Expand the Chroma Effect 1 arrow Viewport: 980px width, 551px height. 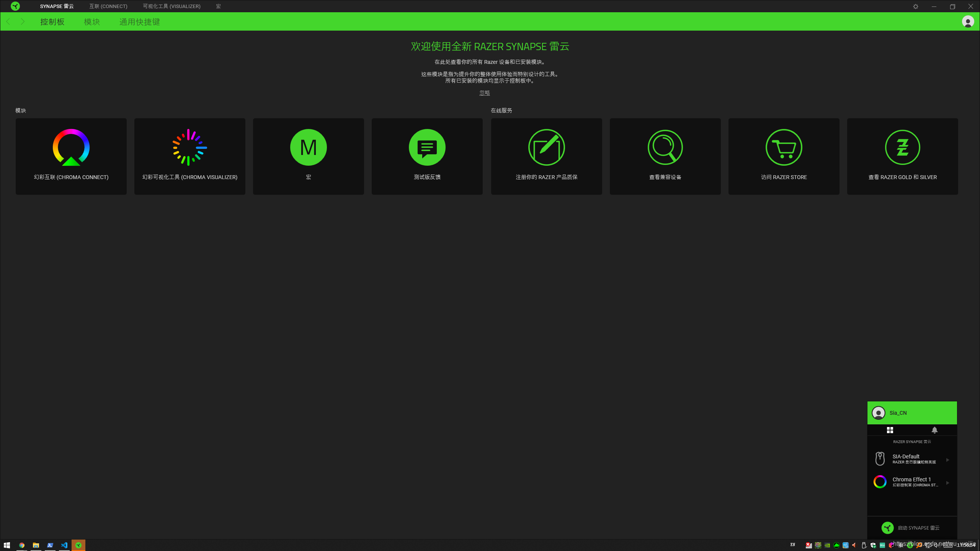948,483
